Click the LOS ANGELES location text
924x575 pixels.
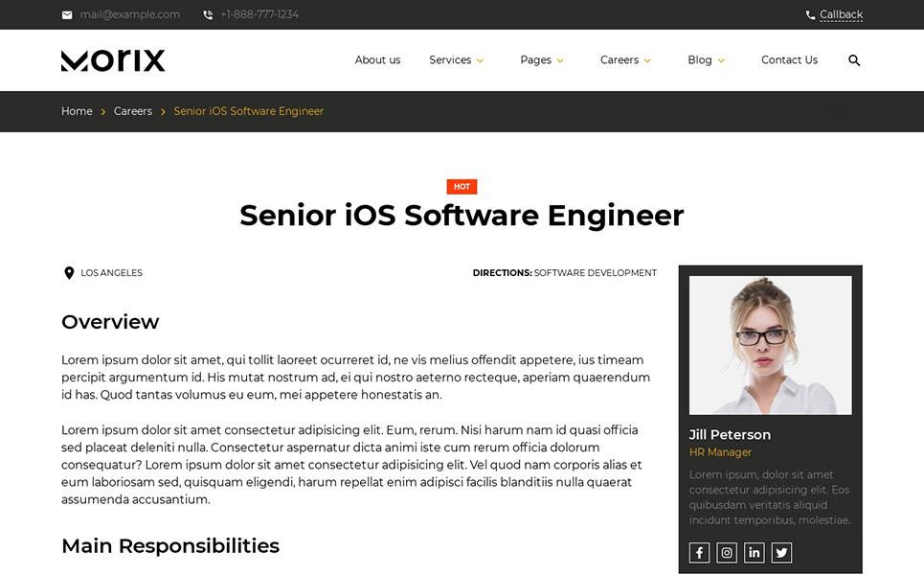[111, 273]
